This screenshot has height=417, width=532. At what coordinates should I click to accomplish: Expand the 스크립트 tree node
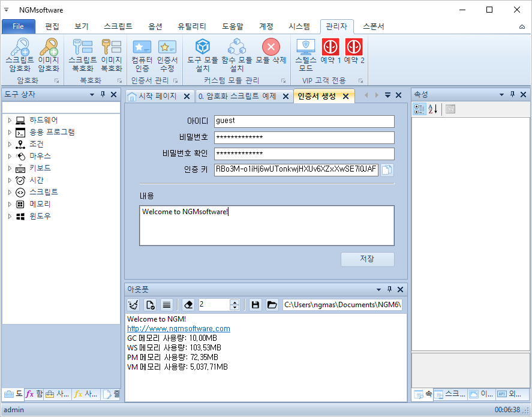10,192
